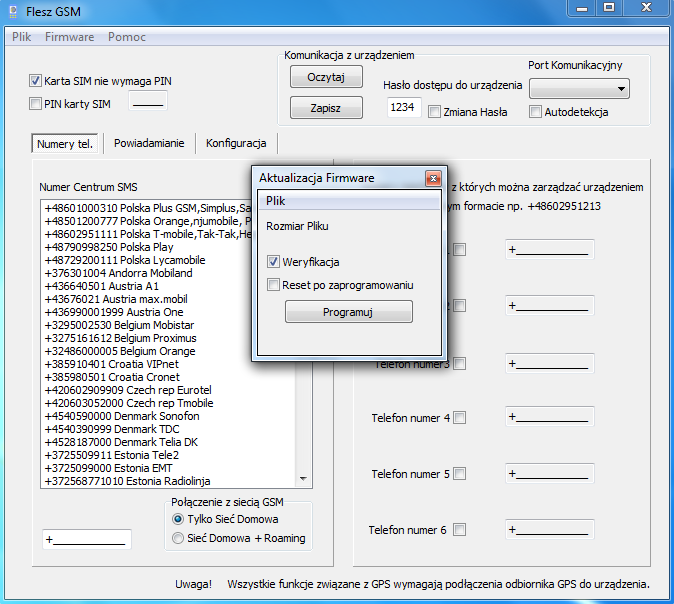Screen dimensions: 674x604
Task: Click the Telefon numer 3 input field
Action: [x=550, y=363]
